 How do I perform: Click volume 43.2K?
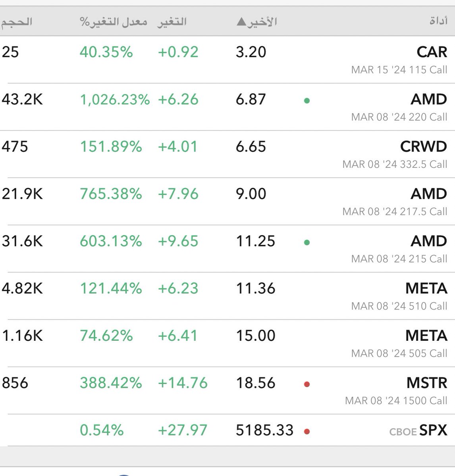[22, 99]
